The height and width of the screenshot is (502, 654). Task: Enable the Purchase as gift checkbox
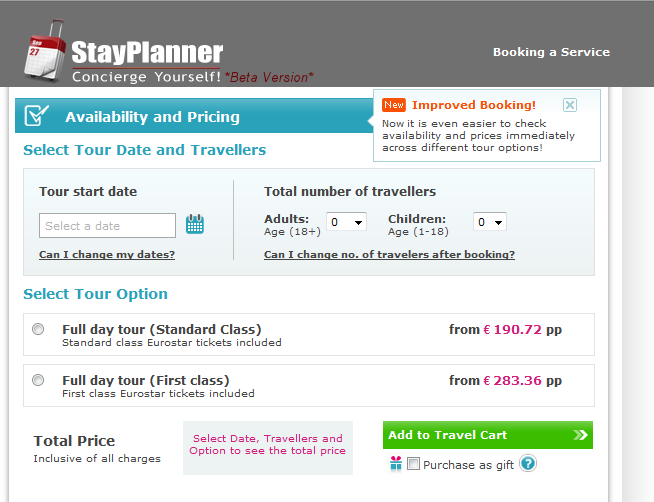point(413,464)
